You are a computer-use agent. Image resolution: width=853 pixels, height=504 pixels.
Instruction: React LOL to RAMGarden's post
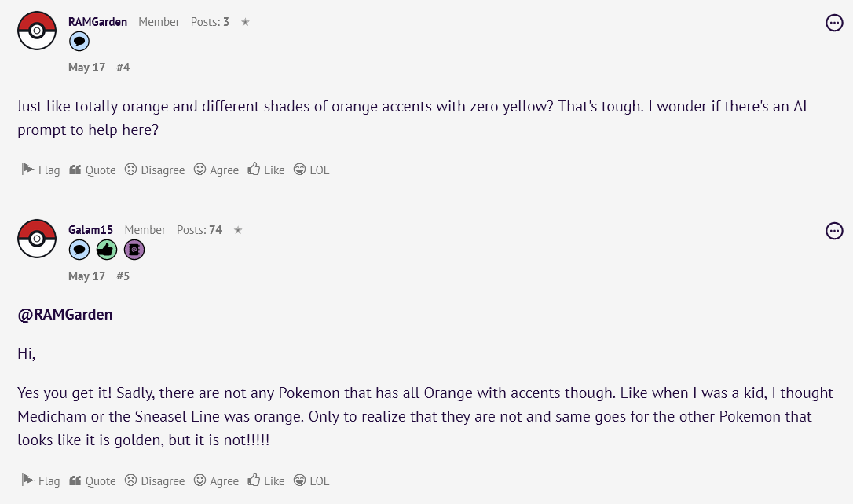pos(311,170)
